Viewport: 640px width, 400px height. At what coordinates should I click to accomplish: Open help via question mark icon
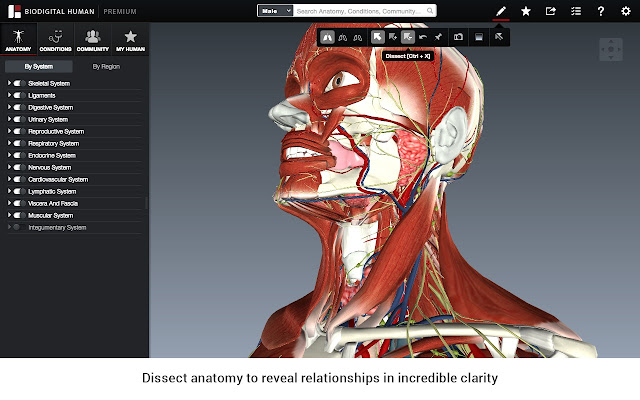[x=600, y=11]
